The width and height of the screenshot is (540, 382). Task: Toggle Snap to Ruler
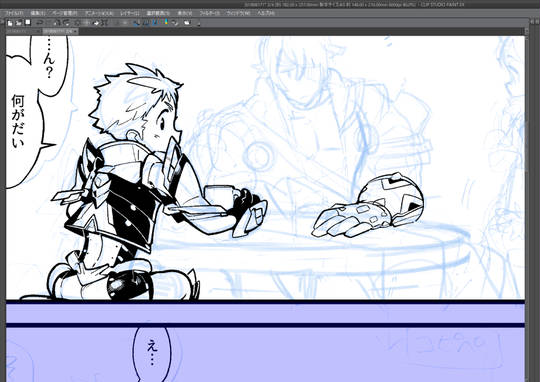[136, 23]
